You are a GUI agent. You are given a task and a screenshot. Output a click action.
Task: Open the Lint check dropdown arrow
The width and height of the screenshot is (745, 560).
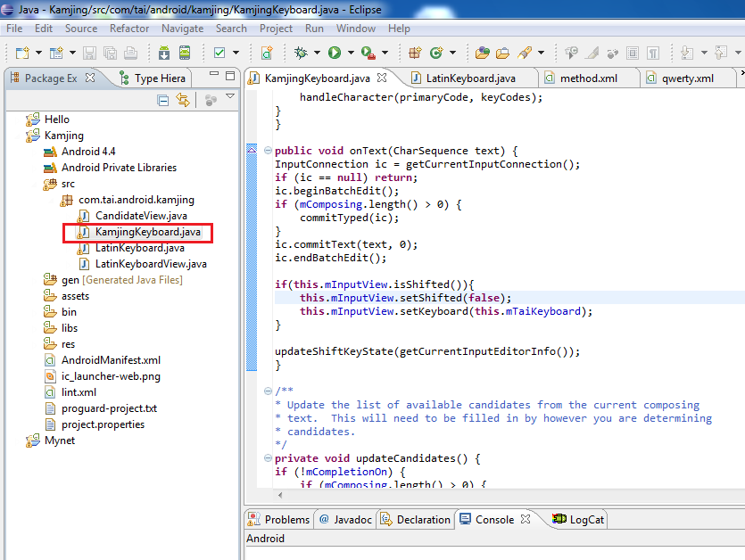[x=236, y=53]
